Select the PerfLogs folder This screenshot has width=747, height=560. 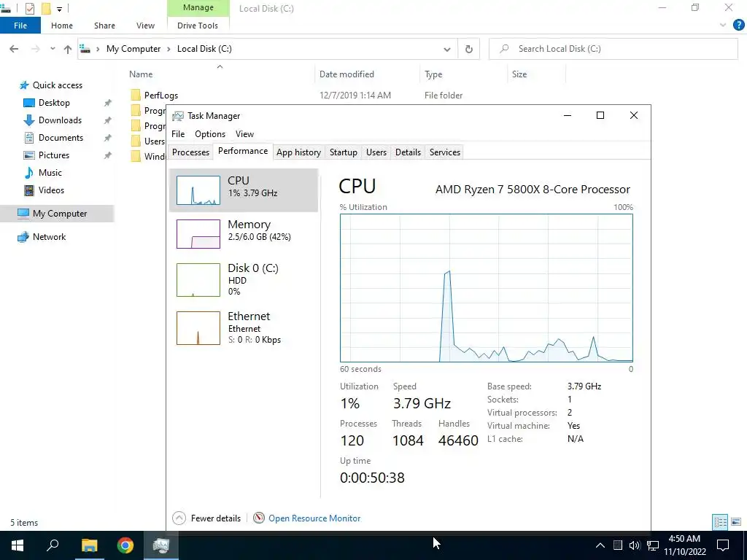[x=161, y=96]
